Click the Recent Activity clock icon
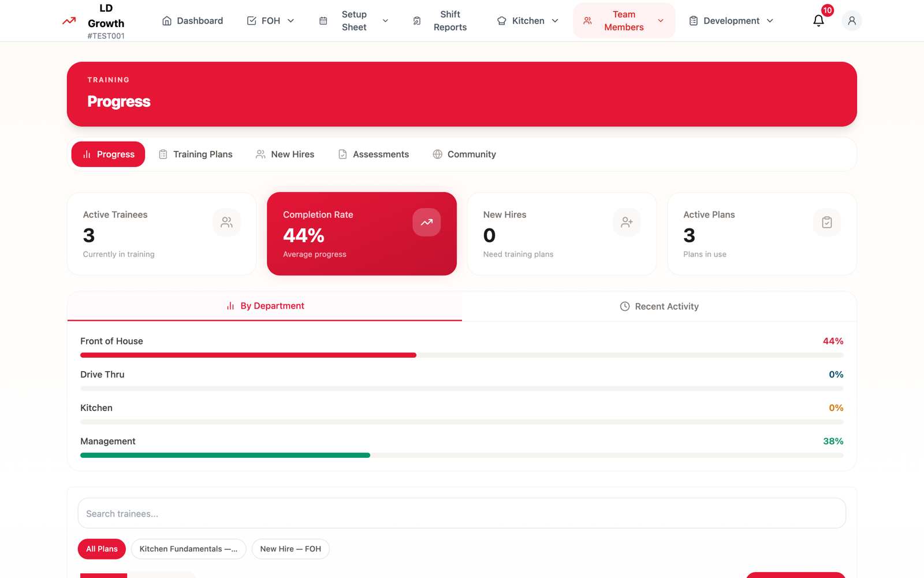Image resolution: width=924 pixels, height=578 pixels. point(625,306)
